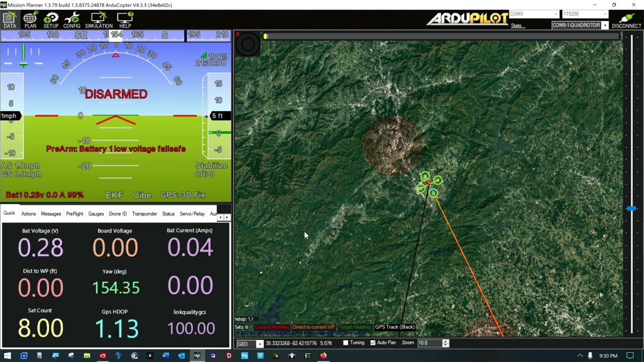This screenshot has height=362, width=644.
Task: Open Firefox from the taskbar
Action: 323,355
